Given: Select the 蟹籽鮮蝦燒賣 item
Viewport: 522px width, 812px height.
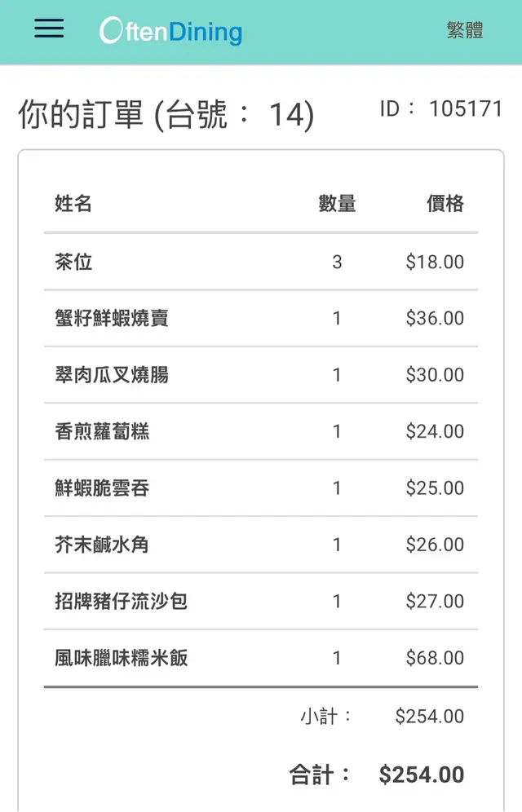Looking at the screenshot, I should pos(112,318).
